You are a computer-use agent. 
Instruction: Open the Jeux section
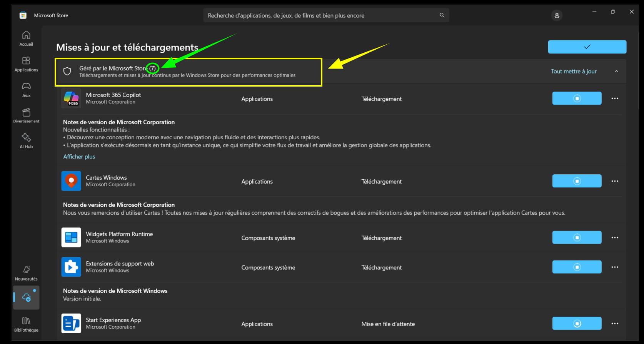[26, 90]
